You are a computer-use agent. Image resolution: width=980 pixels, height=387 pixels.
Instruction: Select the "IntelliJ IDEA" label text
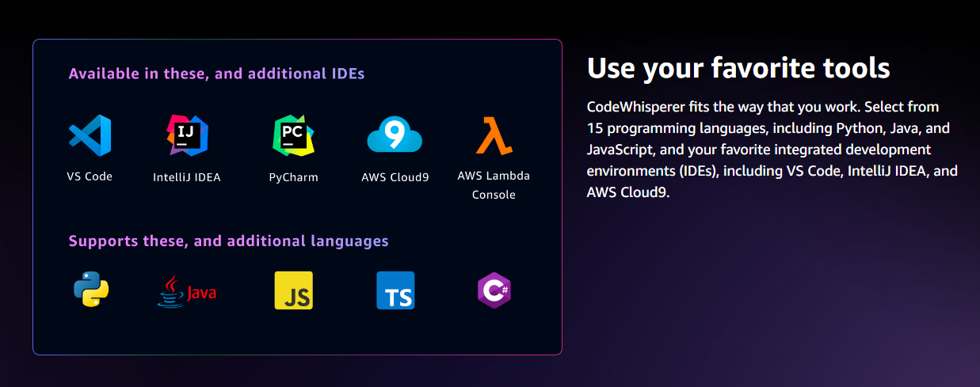click(187, 177)
